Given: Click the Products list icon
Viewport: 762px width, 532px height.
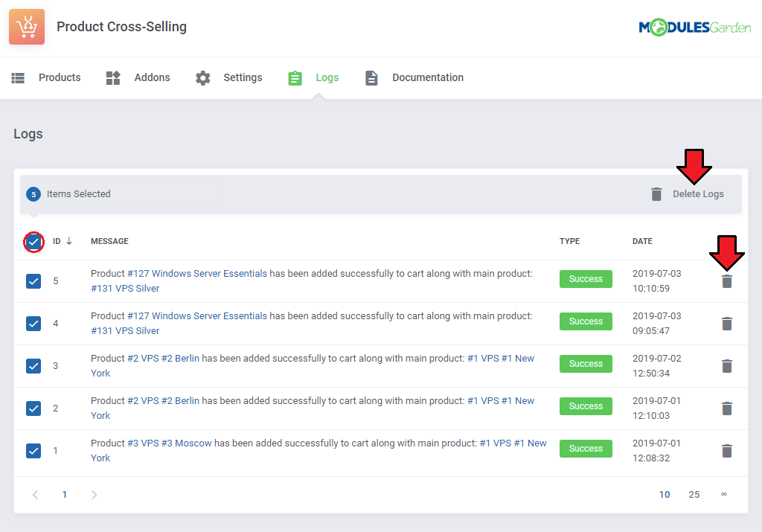Looking at the screenshot, I should tap(18, 77).
